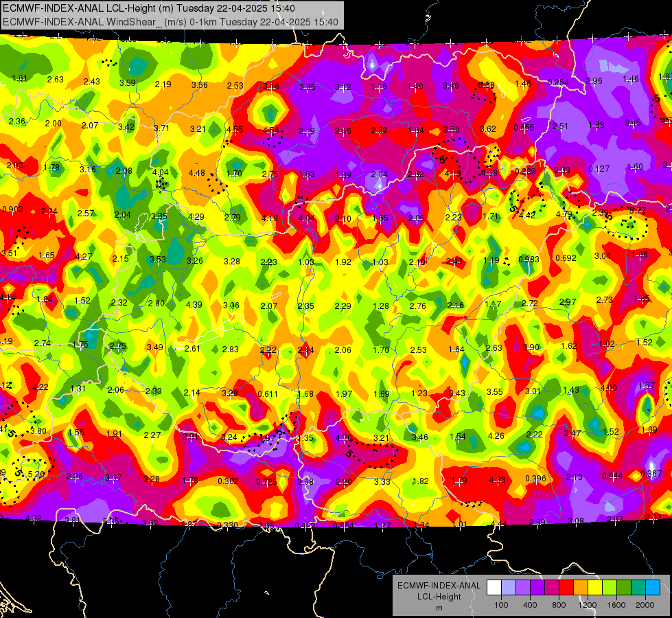Image resolution: width=672 pixels, height=618 pixels.
Task: Click the 1.61 value at top left
Action: tap(20, 78)
